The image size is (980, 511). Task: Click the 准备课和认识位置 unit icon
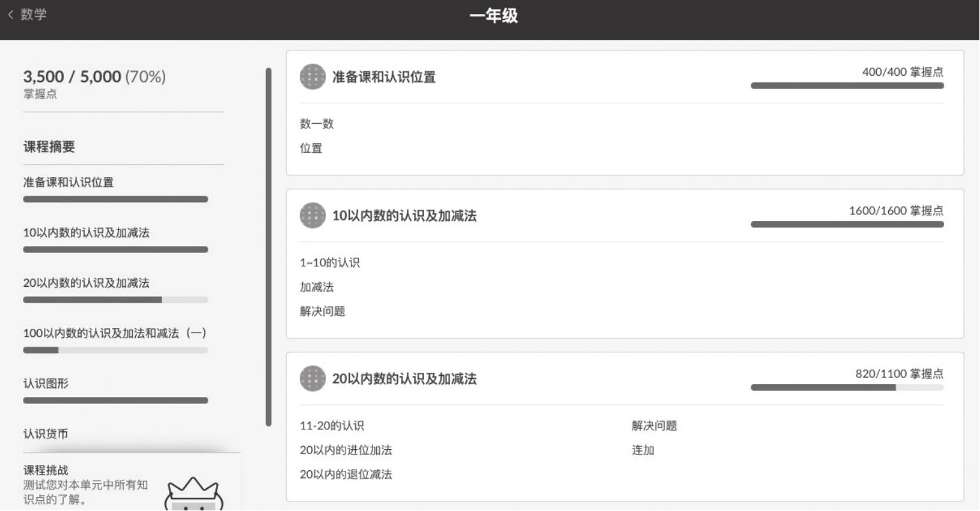(x=312, y=77)
